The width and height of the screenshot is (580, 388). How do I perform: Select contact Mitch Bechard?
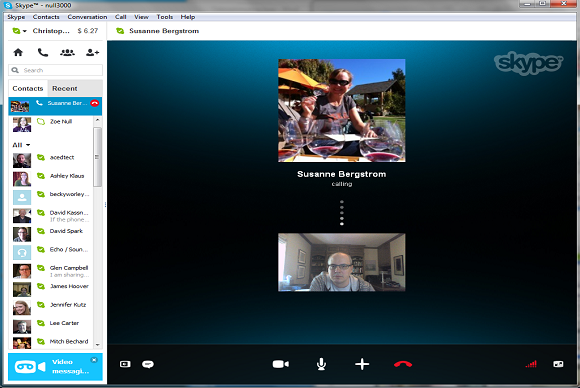tap(51, 343)
